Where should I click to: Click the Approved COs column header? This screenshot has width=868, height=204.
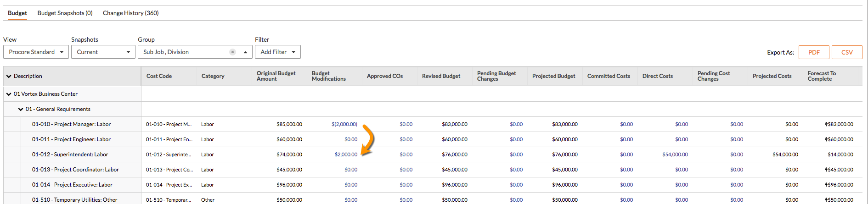[385, 76]
